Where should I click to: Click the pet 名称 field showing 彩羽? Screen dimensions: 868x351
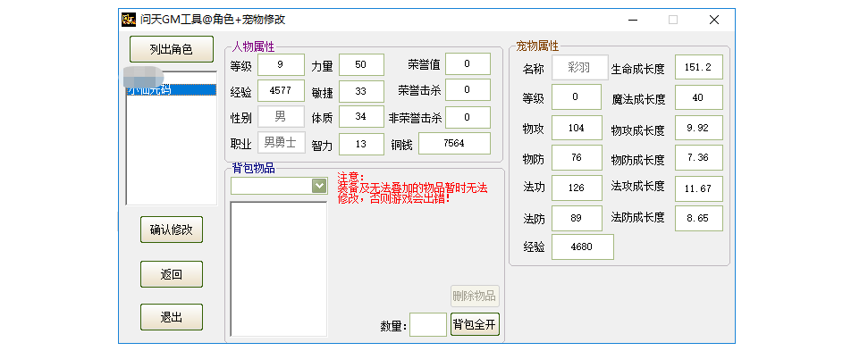(579, 68)
